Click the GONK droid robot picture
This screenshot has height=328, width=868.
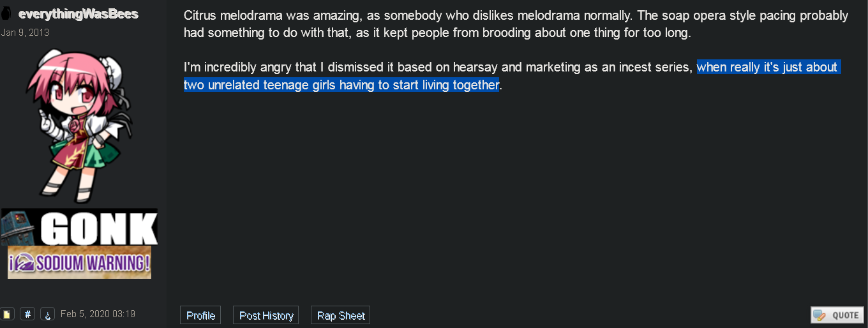pos(19,227)
